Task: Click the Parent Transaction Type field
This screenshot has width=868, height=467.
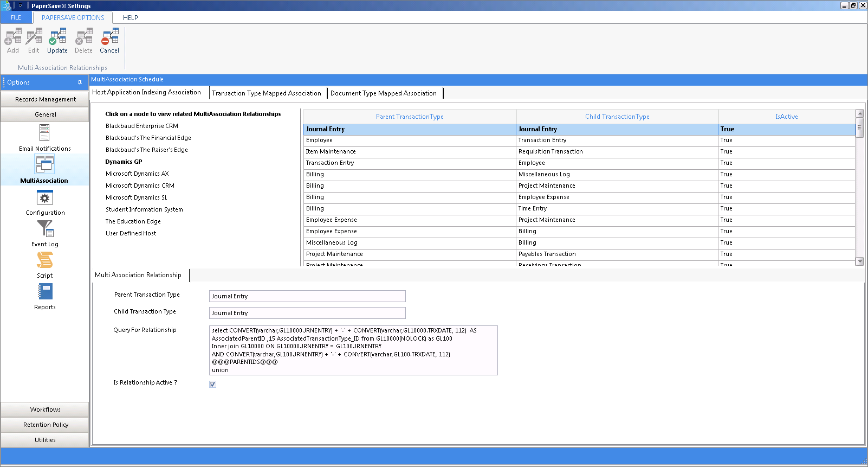Action: point(307,296)
